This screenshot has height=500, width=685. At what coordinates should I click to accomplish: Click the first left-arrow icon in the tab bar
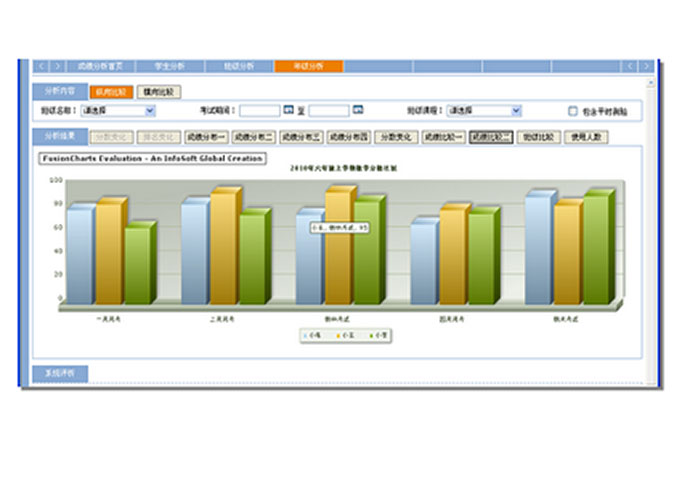41,66
